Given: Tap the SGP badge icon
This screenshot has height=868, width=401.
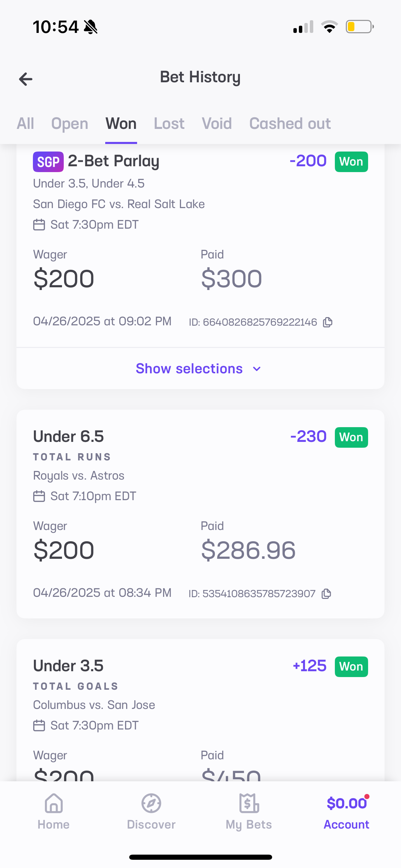Looking at the screenshot, I should (48, 162).
